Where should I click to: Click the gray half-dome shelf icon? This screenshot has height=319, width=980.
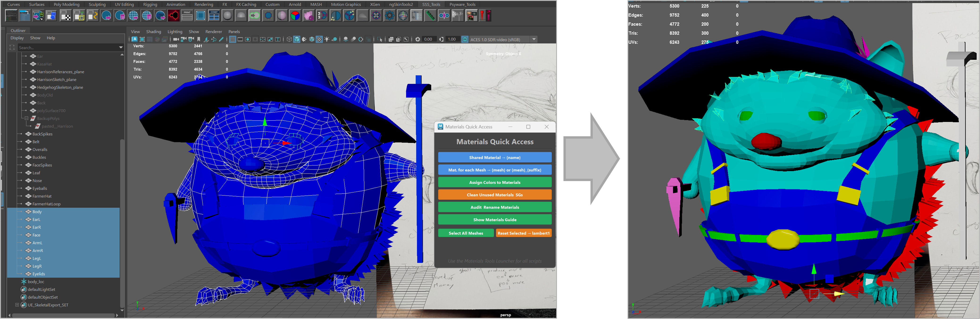[241, 16]
